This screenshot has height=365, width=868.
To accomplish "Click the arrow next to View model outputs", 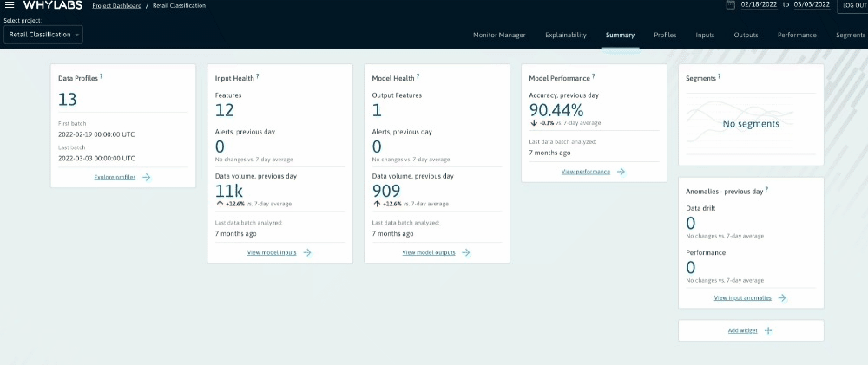I will (466, 252).
